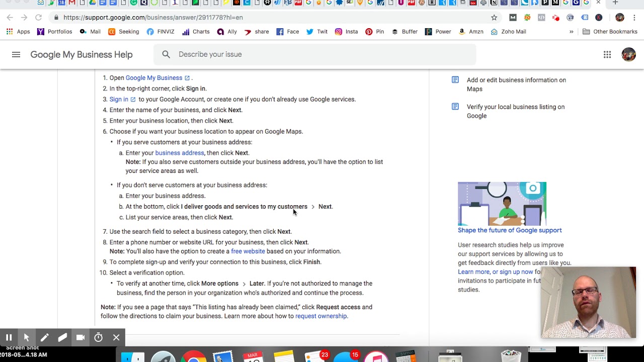
Task: Open the Mail bookmark
Action: 90,32
